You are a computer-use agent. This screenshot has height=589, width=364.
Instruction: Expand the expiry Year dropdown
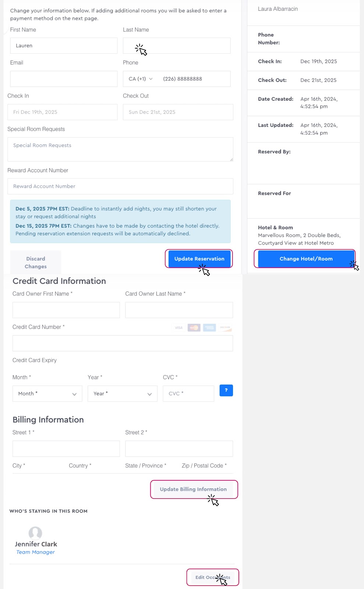pyautogui.click(x=122, y=394)
